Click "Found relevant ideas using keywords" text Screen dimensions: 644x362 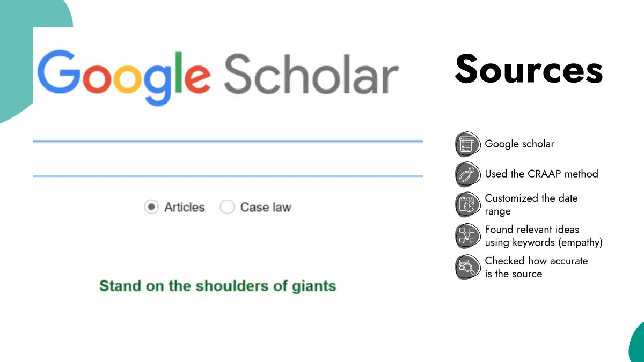point(543,236)
